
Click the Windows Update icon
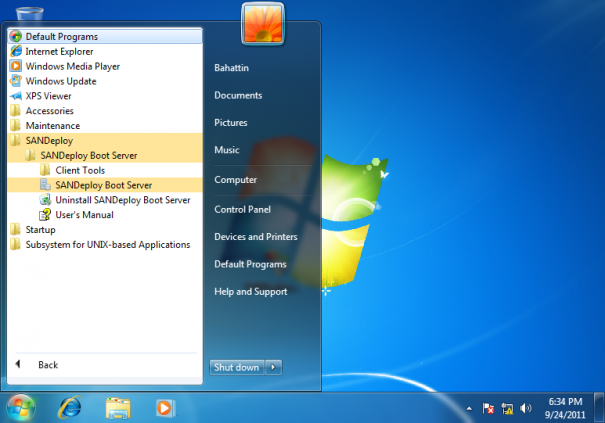[x=16, y=81]
